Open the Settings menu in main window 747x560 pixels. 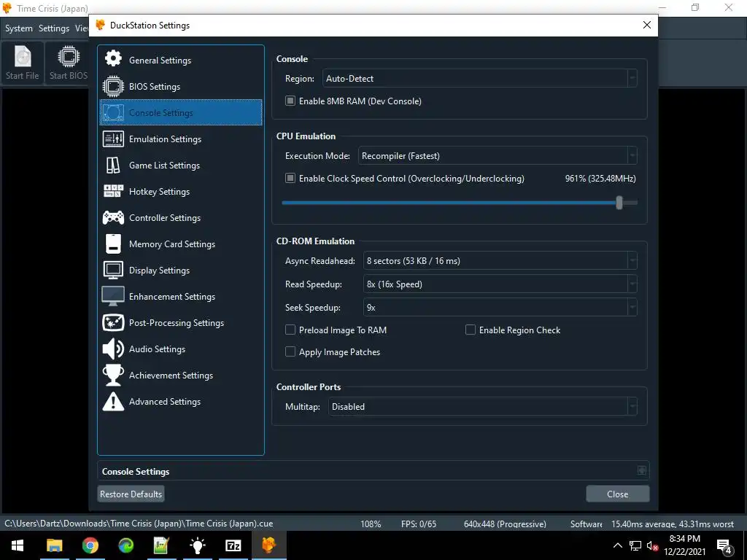click(x=54, y=28)
